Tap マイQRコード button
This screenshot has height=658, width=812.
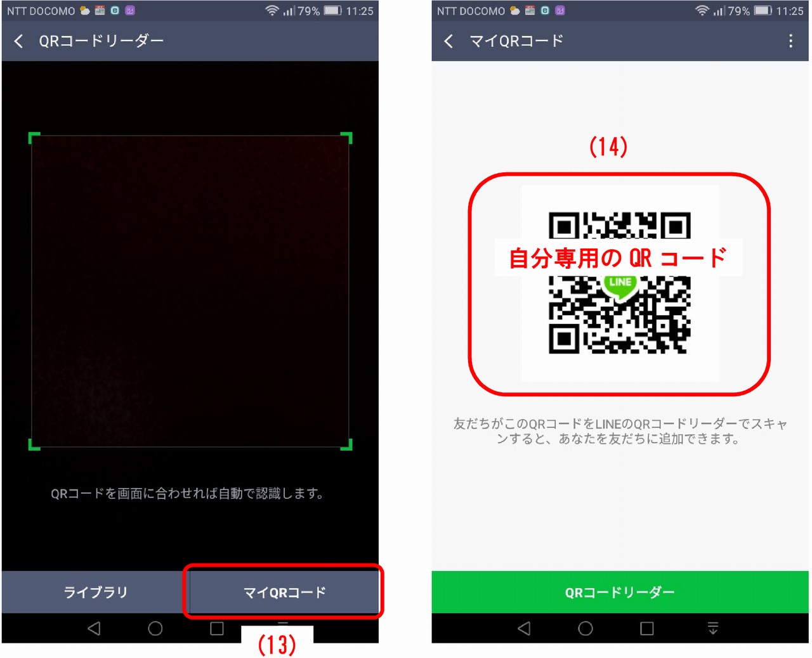284,592
